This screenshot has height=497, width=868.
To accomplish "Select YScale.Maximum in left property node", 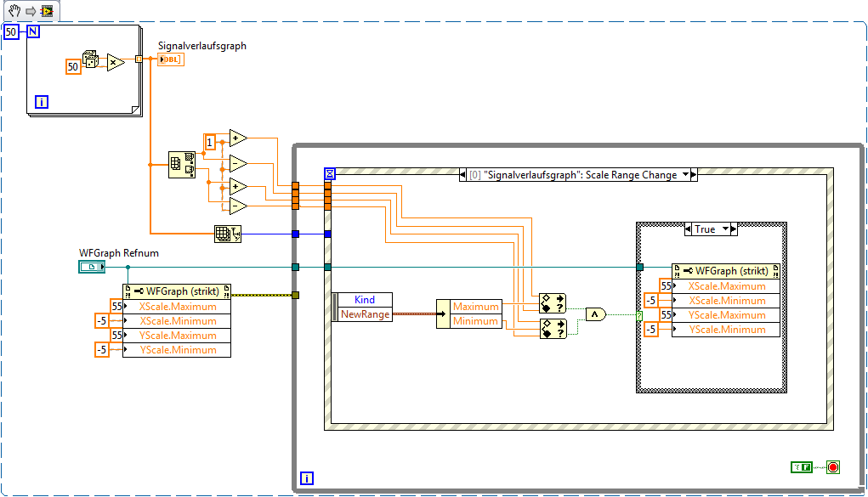I will (177, 335).
